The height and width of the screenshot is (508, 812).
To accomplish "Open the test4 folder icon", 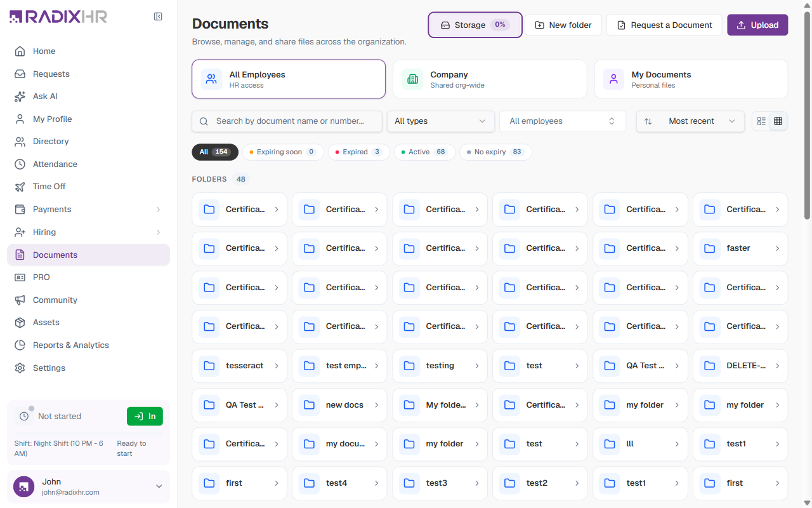I will (309, 483).
